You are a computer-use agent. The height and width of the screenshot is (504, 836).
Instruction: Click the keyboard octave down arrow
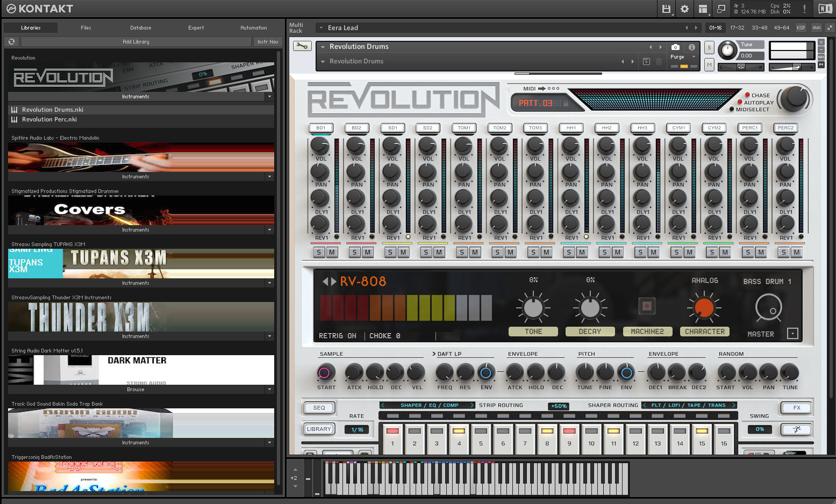point(295,486)
